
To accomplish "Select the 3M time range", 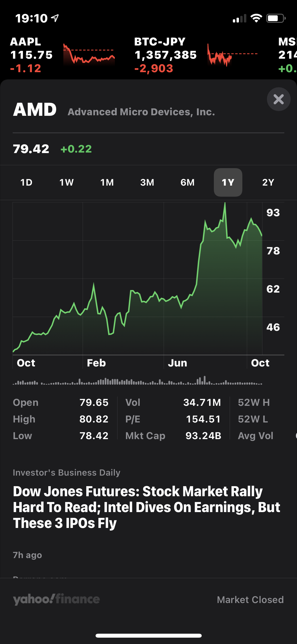I will tap(147, 182).
